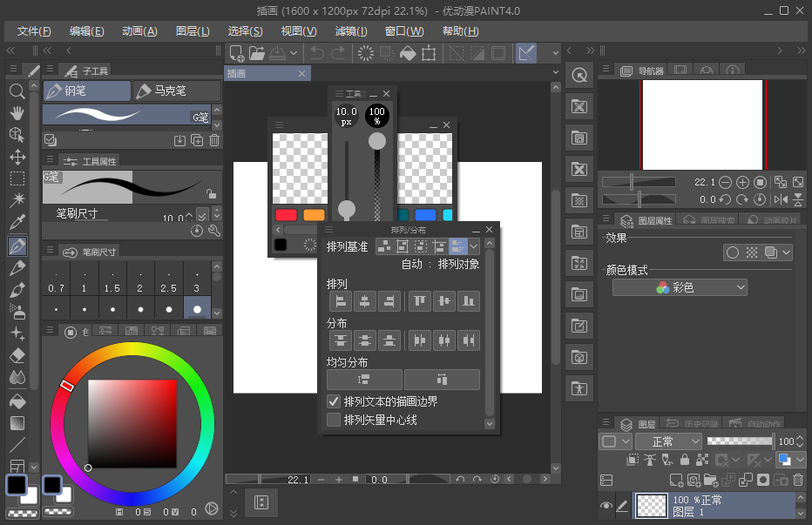812x525 pixels.
Task: Click the undo arrow in toolbar
Action: click(316, 53)
